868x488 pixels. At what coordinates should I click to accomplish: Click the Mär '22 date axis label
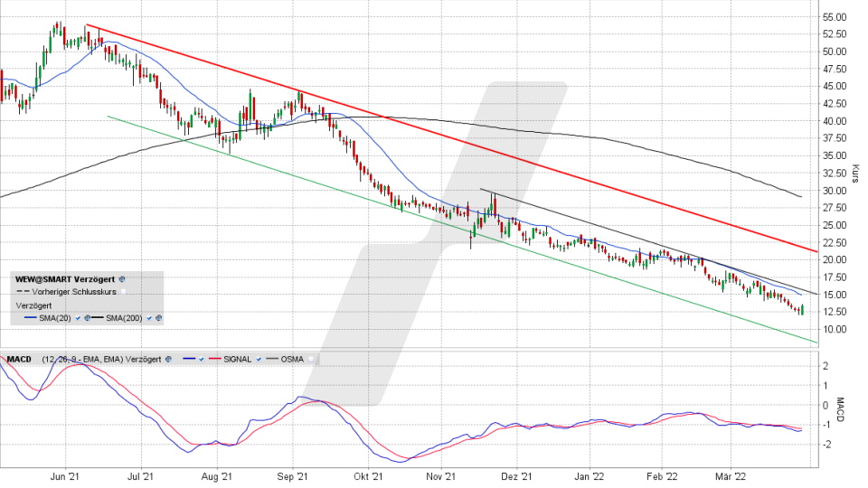click(x=731, y=476)
